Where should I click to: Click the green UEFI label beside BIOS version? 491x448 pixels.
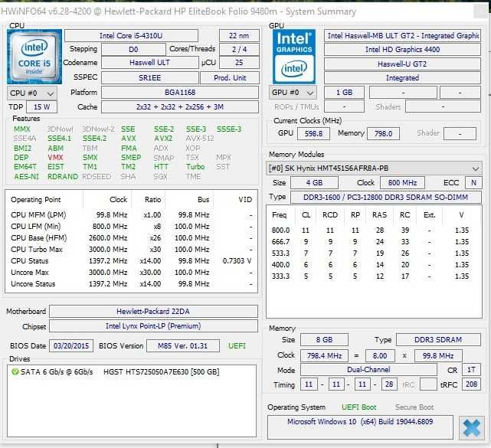[x=237, y=346]
